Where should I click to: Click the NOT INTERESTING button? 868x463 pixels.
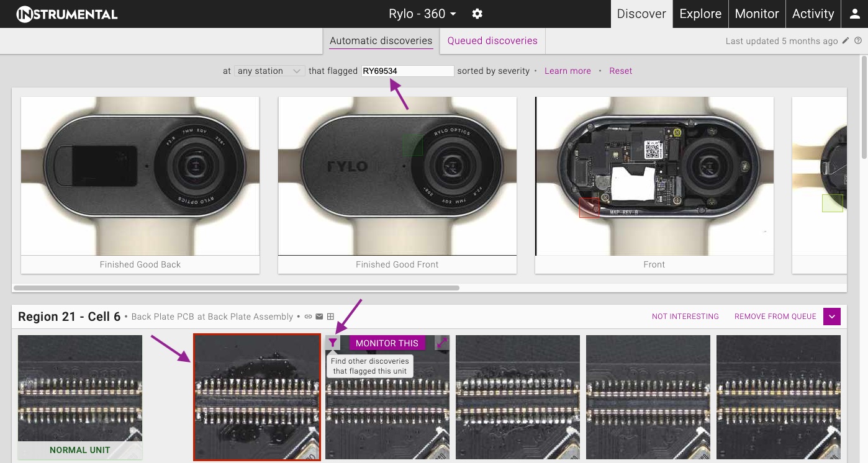tap(685, 317)
